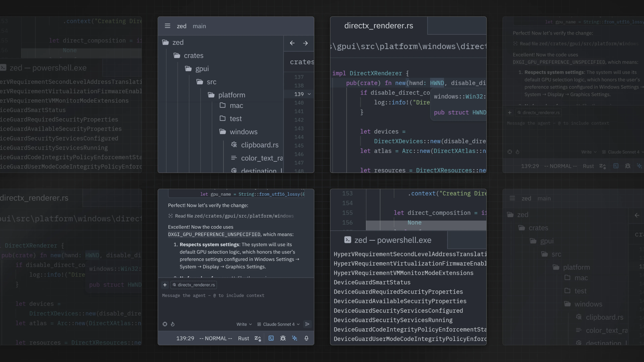Toggle burn mode with the flame icon
This screenshot has width=644, height=362.
pyautogui.click(x=173, y=324)
